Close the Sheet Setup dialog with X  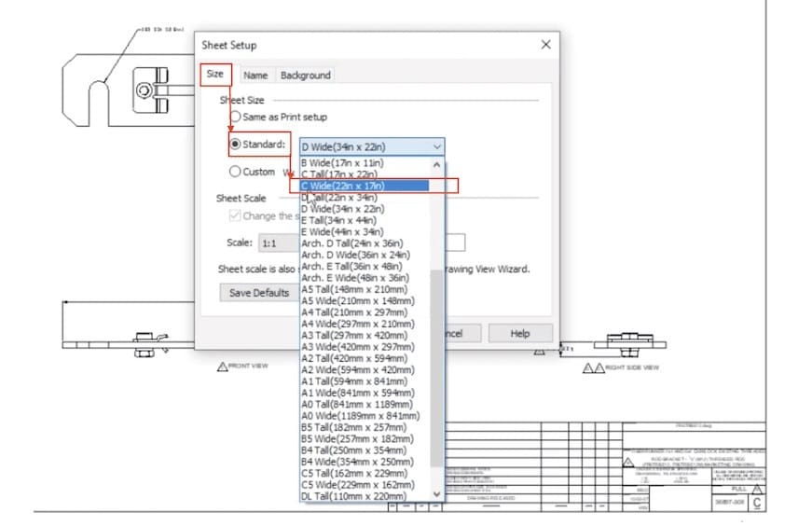pos(545,45)
